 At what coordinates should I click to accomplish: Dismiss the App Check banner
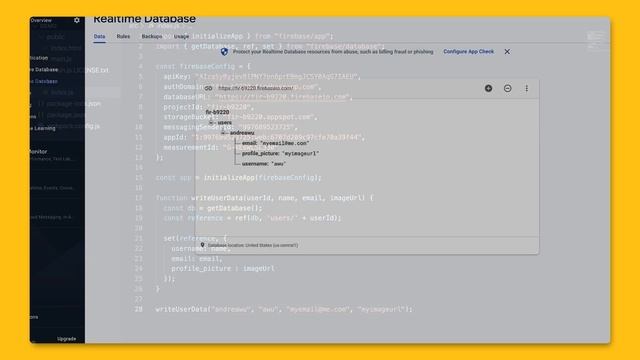pyautogui.click(x=507, y=51)
